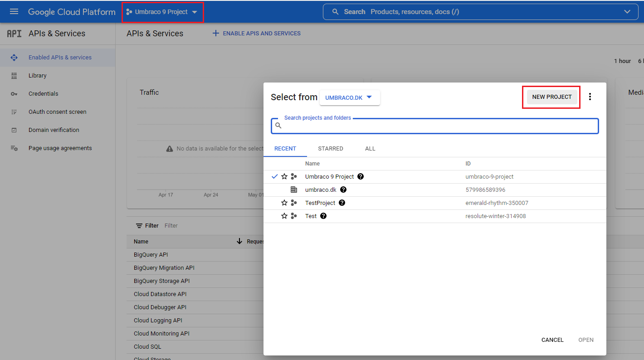The image size is (644, 360).
Task: Star the Umbraco 9 Project
Action: [x=284, y=176]
